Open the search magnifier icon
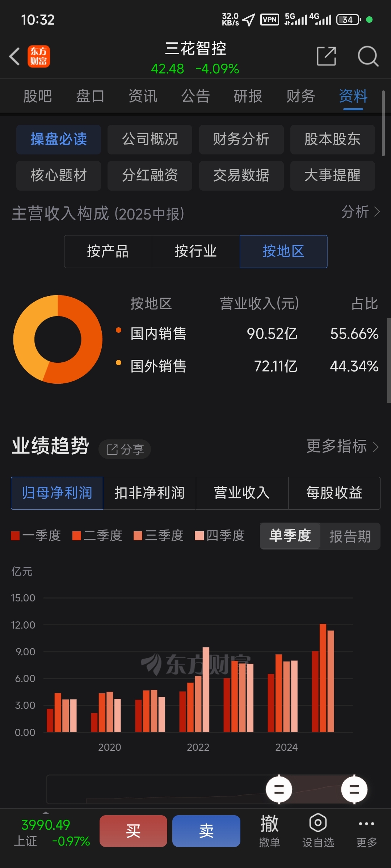The height and width of the screenshot is (868, 391). 367,56
